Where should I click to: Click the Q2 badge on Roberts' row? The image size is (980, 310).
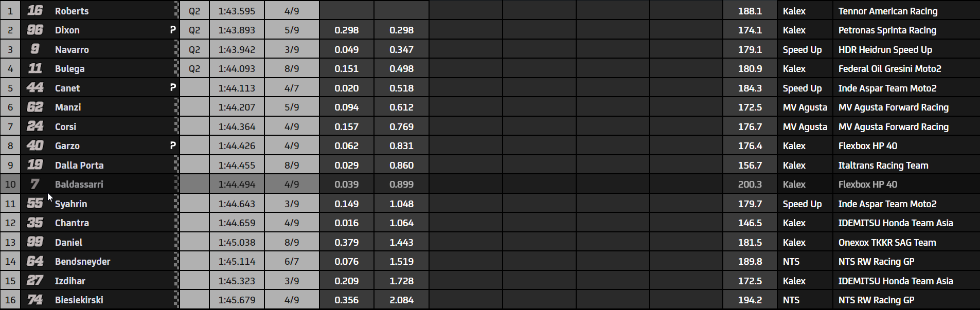pos(194,11)
